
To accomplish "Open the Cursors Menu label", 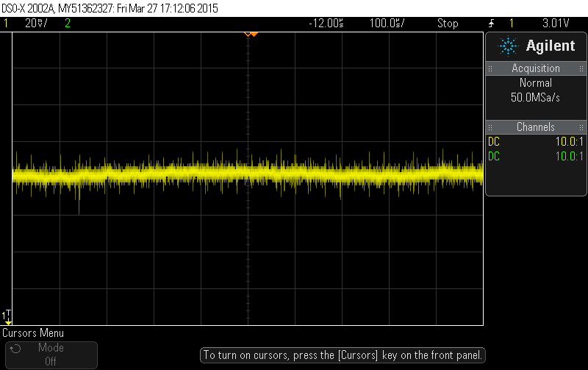I will [33, 332].
